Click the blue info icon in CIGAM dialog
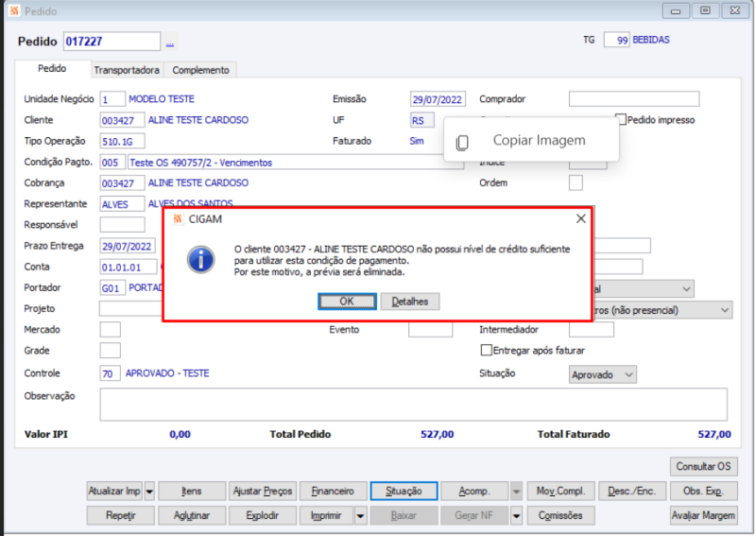The height and width of the screenshot is (536, 756). pyautogui.click(x=201, y=260)
